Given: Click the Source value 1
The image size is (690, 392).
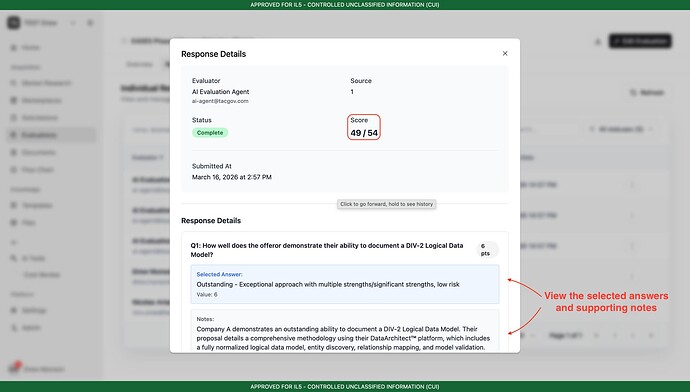Looking at the screenshot, I should [352, 92].
